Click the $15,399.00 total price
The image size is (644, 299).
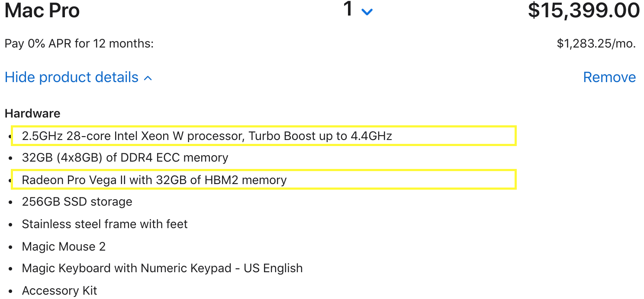pos(583,10)
